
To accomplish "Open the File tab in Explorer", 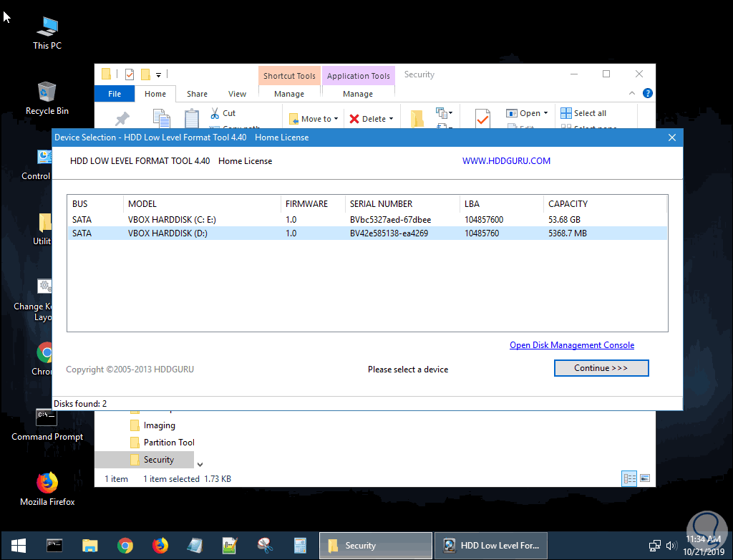I will click(x=115, y=94).
